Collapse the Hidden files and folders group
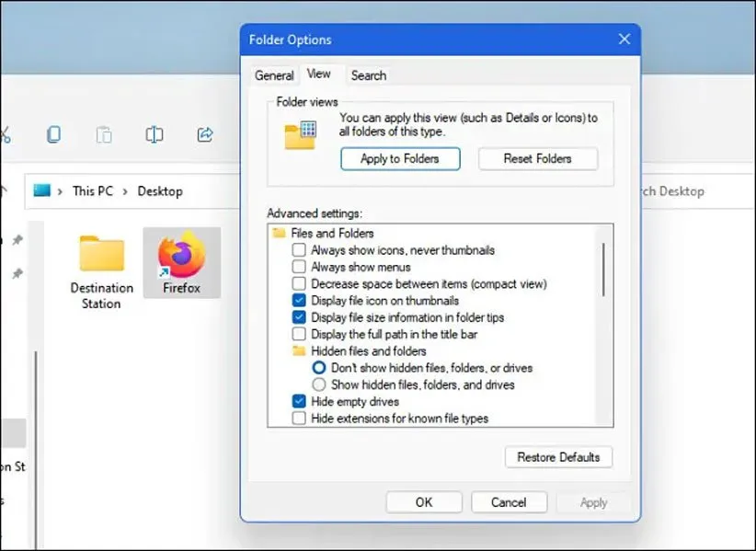This screenshot has width=756, height=551. point(299,351)
